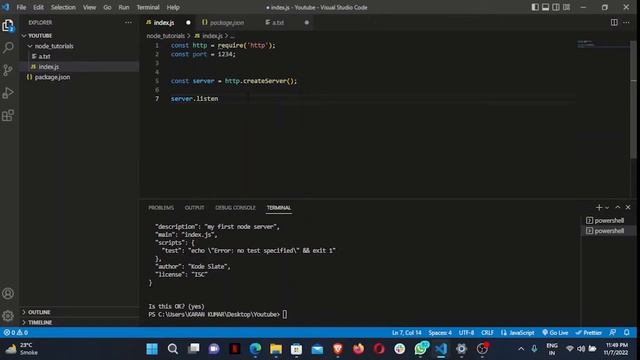Viewport: 640px width, 360px height.
Task: Open the View menu
Action: point(89,7)
